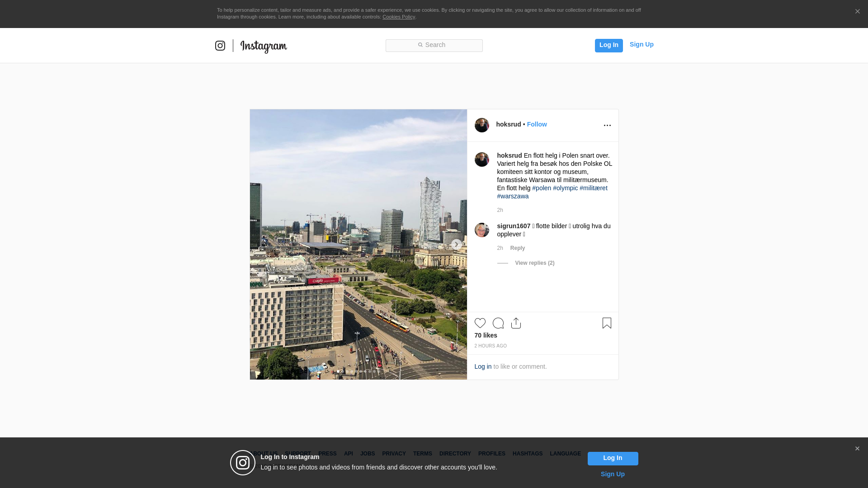Open hoksrud username in post header
Image resolution: width=868 pixels, height=488 pixels.
tap(508, 124)
